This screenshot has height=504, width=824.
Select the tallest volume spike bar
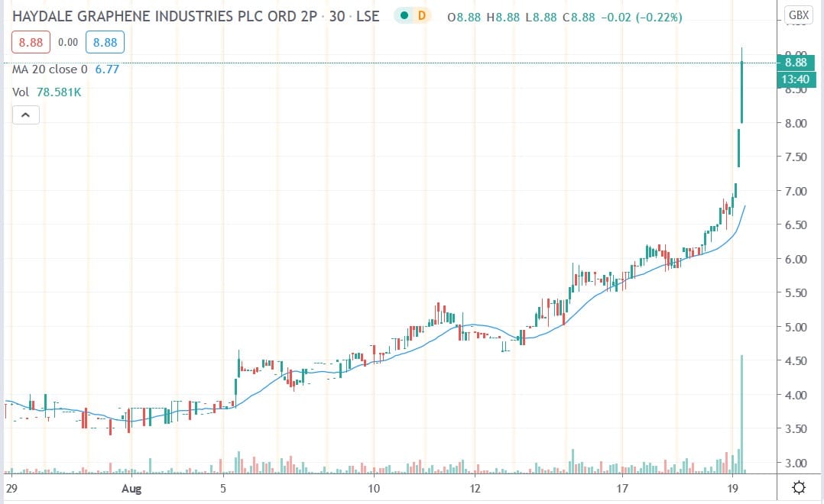pyautogui.click(x=742, y=414)
